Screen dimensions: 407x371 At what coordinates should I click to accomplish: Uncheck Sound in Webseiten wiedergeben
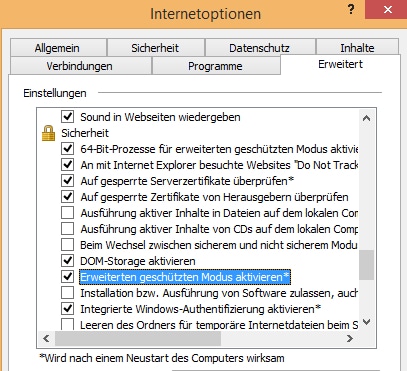pyautogui.click(x=68, y=117)
